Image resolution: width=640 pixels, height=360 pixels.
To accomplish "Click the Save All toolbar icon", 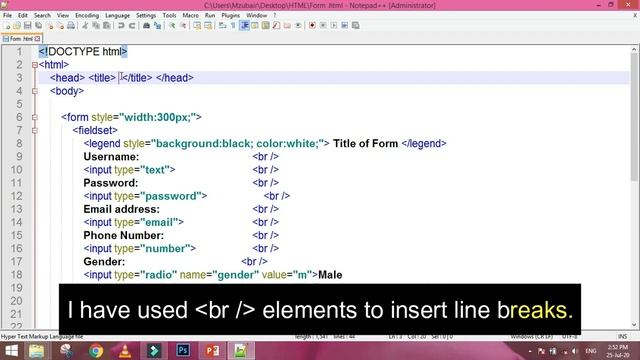I will tap(38, 25).
